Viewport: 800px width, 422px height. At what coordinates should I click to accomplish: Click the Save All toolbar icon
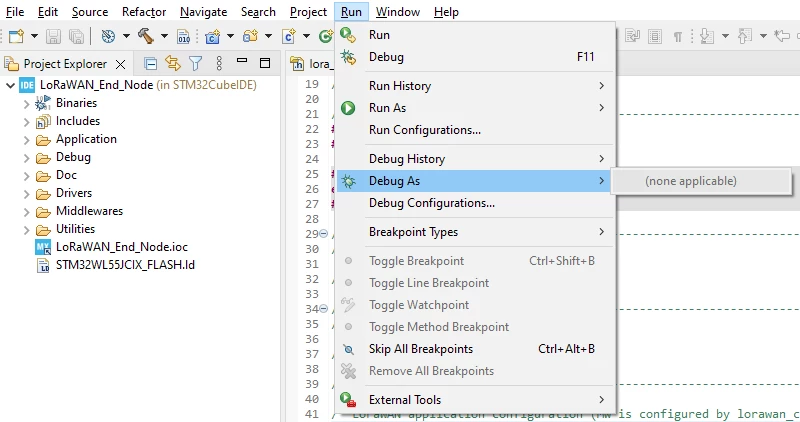tap(77, 36)
